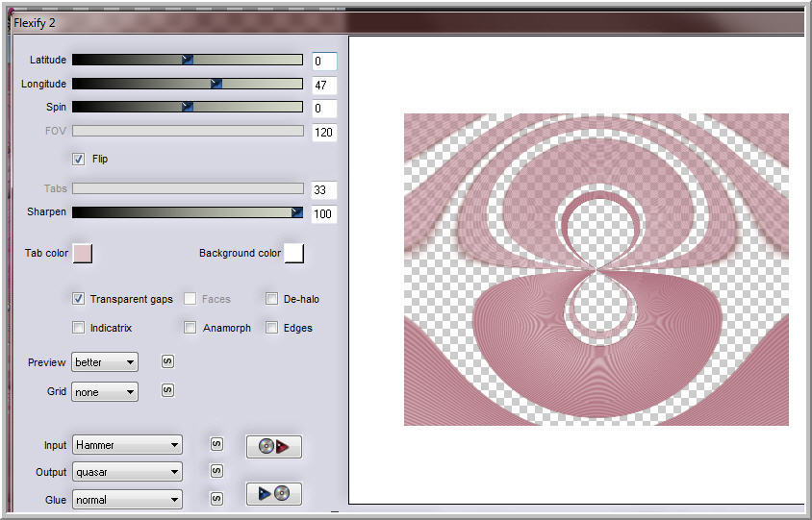Click the Tabs value field showing 33
812x520 pixels.
[324, 190]
